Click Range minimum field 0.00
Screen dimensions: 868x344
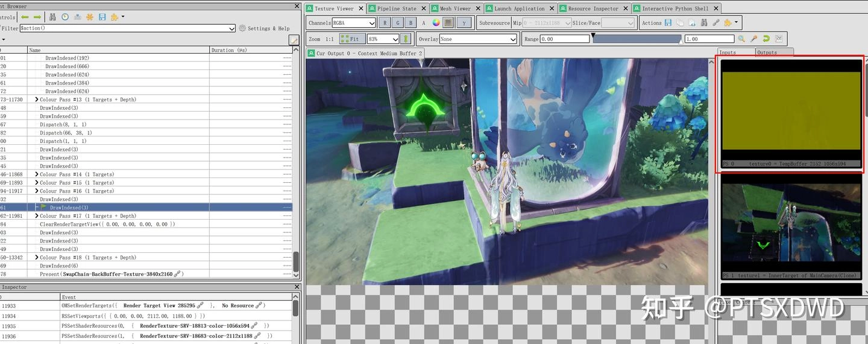[x=565, y=39]
